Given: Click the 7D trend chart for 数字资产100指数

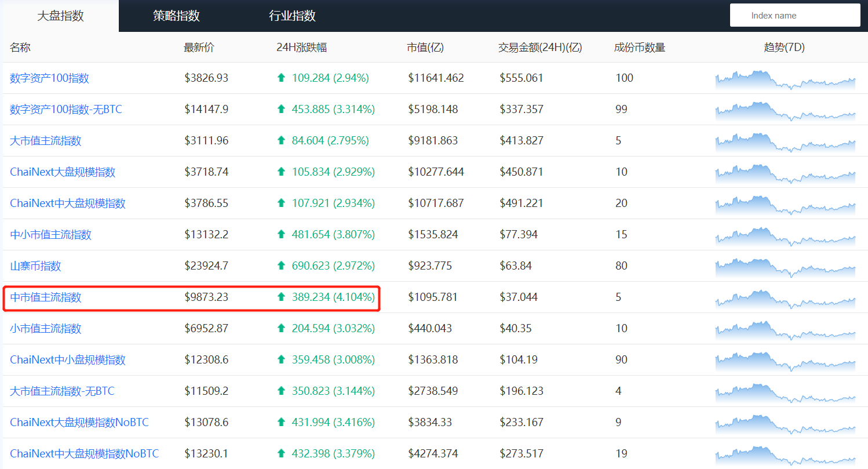Looking at the screenshot, I should [x=785, y=79].
